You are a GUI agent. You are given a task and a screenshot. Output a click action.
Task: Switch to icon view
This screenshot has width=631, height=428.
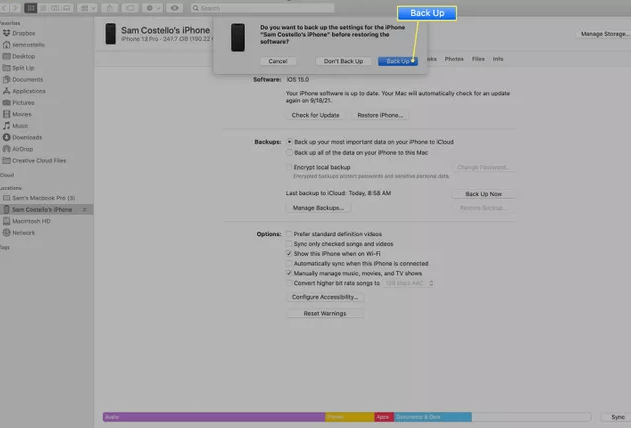point(31,8)
